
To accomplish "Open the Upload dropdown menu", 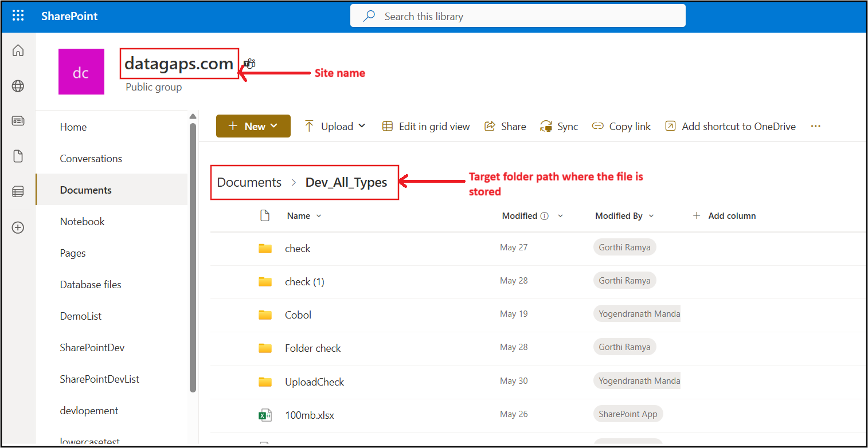I will pyautogui.click(x=335, y=127).
